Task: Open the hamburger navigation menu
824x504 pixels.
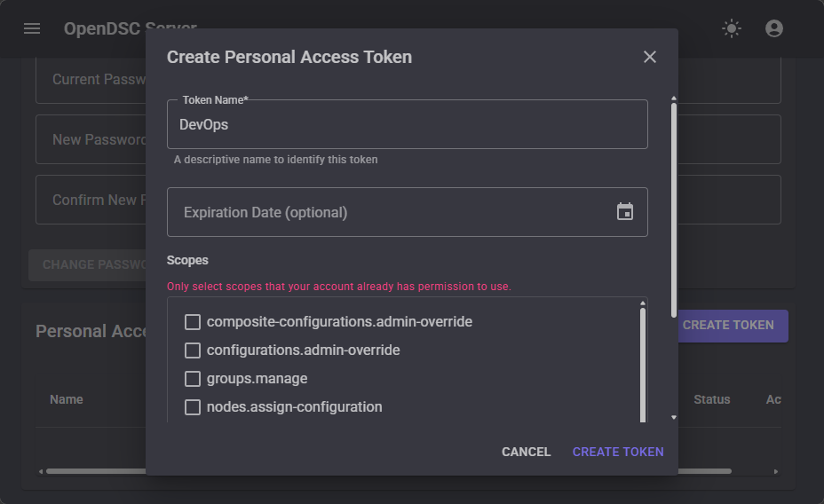Action: pyautogui.click(x=32, y=28)
